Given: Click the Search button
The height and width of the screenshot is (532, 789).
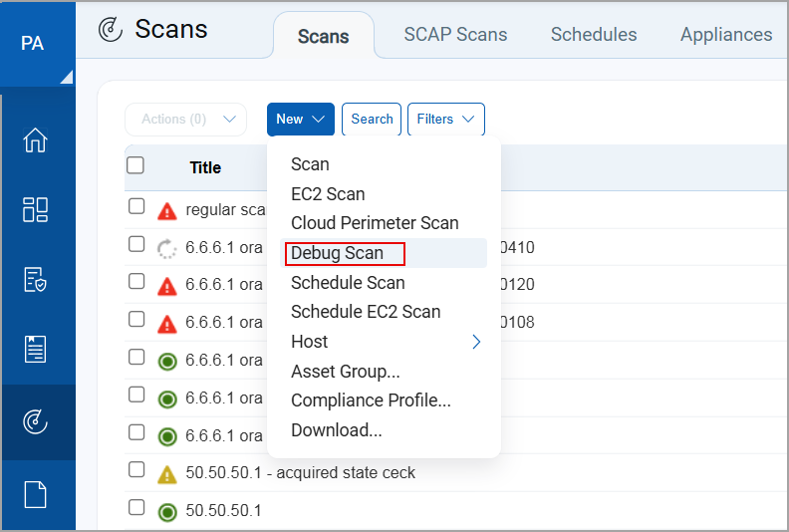Looking at the screenshot, I should pos(372,120).
